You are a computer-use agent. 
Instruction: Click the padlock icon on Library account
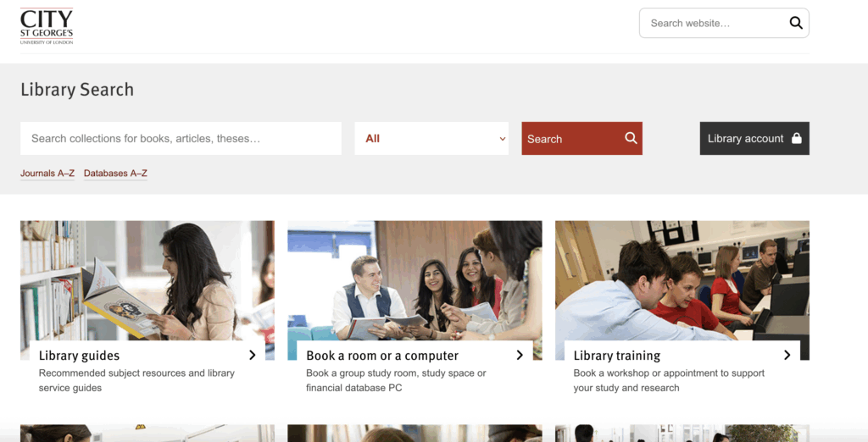coord(796,138)
